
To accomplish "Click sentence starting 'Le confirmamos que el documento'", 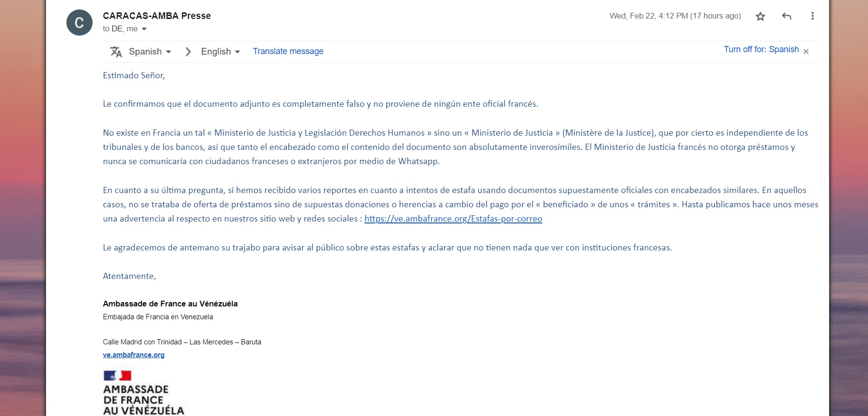I will point(321,104).
